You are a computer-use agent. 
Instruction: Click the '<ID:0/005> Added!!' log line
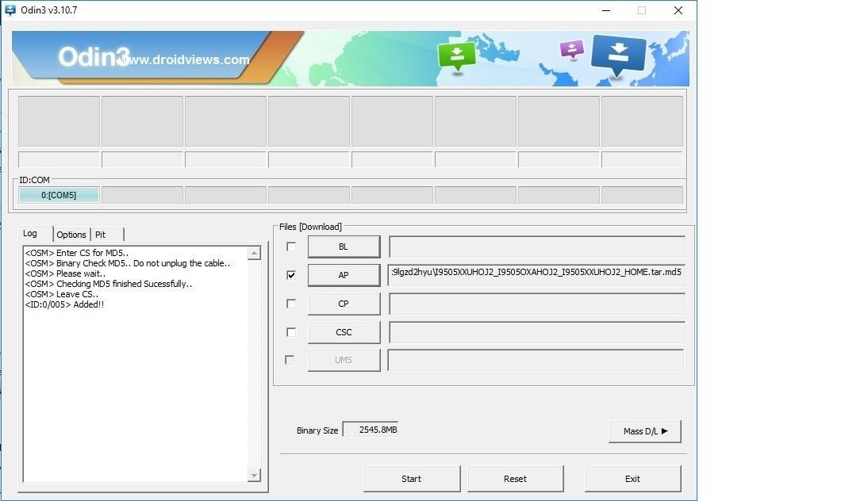click(x=64, y=304)
